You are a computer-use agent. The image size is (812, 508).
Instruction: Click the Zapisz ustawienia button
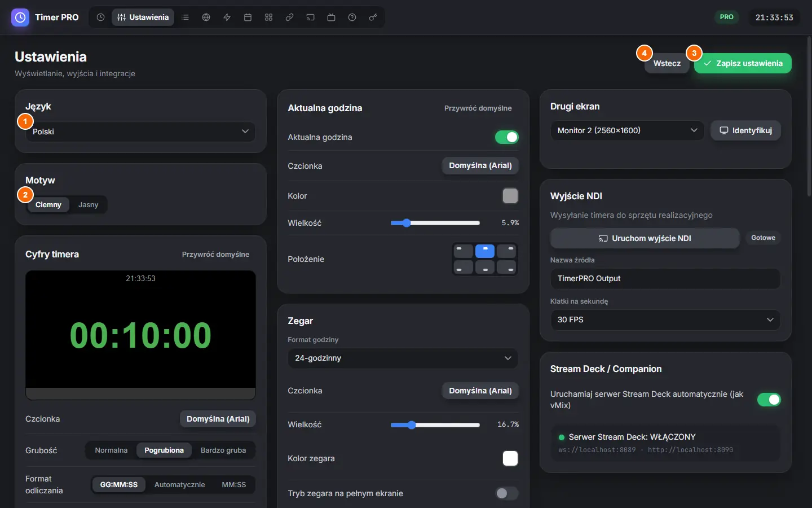[743, 63]
